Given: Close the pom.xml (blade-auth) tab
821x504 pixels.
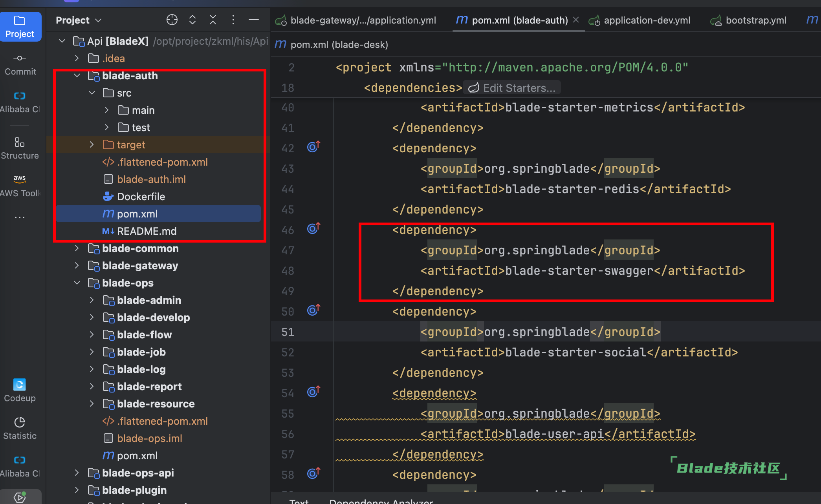Looking at the screenshot, I should (x=576, y=20).
